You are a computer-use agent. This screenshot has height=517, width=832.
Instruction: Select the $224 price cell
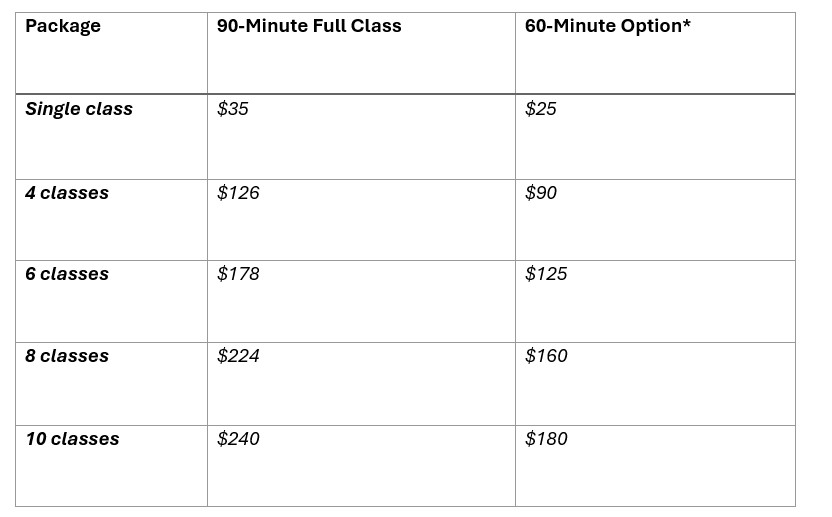[x=238, y=356]
